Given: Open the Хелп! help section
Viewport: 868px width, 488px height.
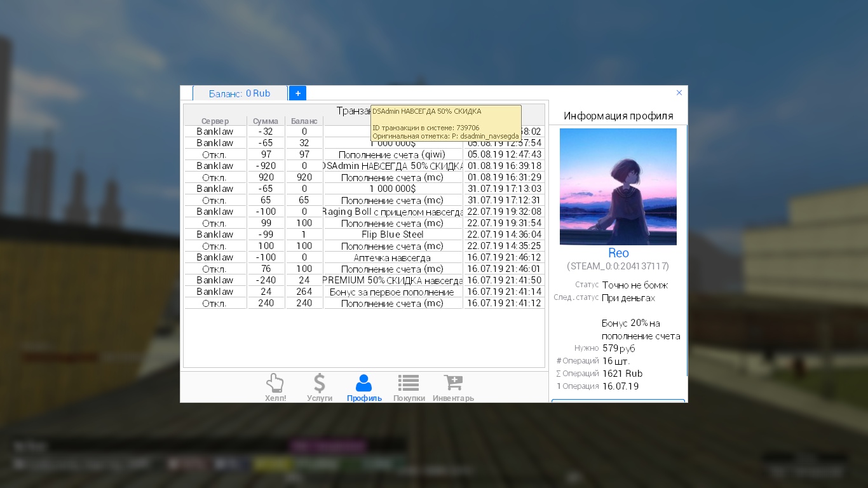Looking at the screenshot, I should click(x=275, y=388).
